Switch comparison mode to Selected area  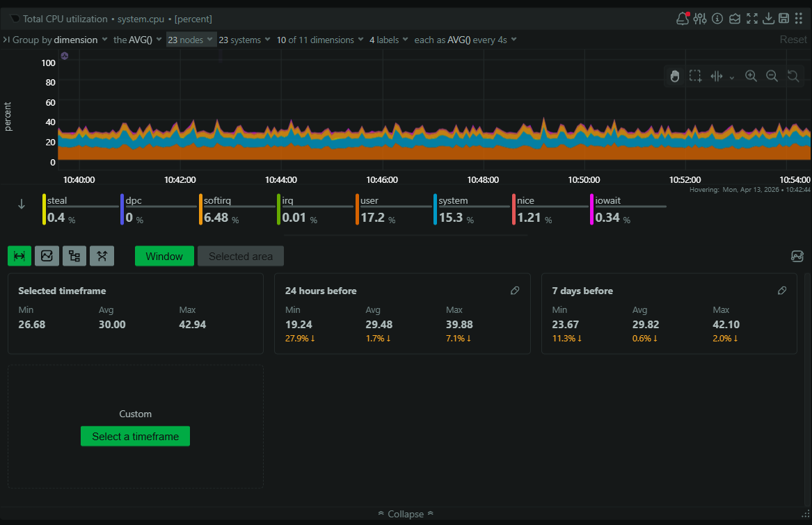pyautogui.click(x=240, y=256)
